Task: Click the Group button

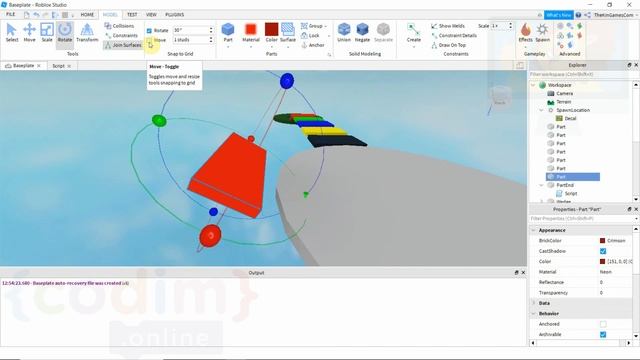Action: point(312,26)
